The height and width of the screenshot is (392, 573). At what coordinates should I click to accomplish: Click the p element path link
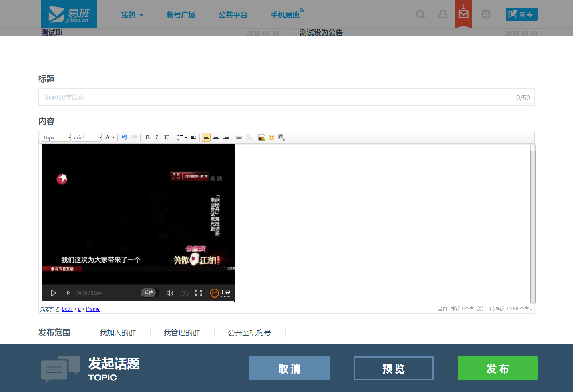(x=79, y=309)
